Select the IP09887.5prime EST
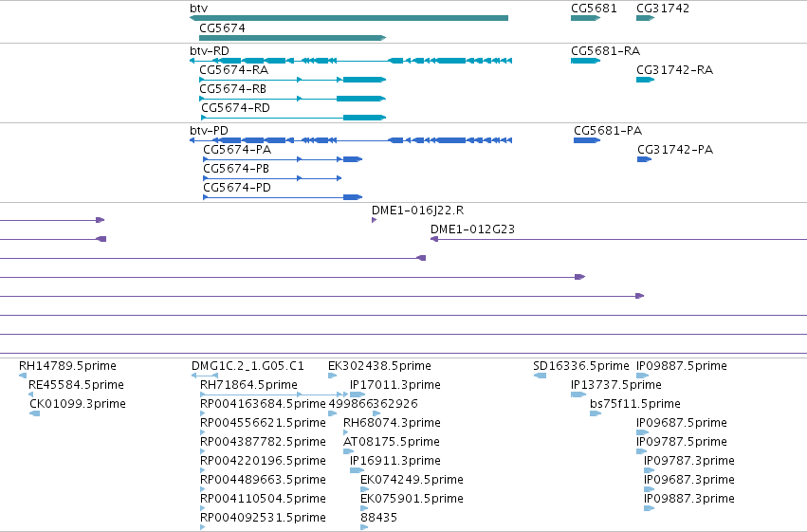The image size is (807, 532). 642,376
